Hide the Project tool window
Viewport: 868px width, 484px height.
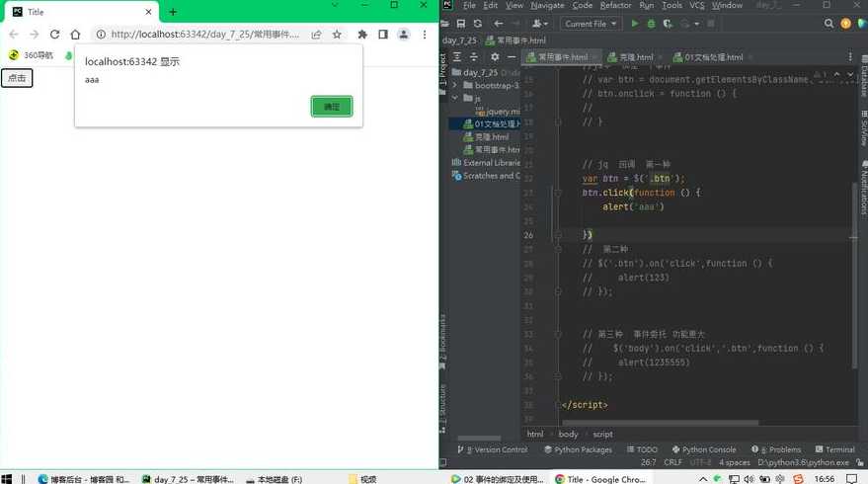pyautogui.click(x=512, y=56)
